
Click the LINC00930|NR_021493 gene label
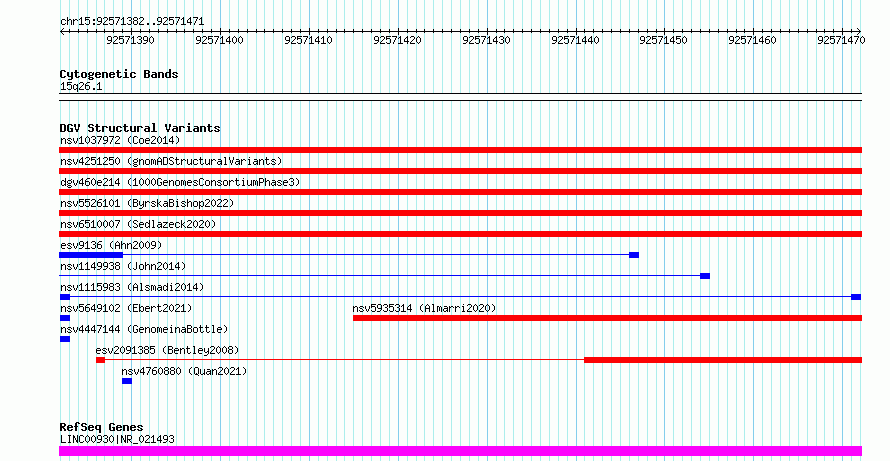coord(117,439)
